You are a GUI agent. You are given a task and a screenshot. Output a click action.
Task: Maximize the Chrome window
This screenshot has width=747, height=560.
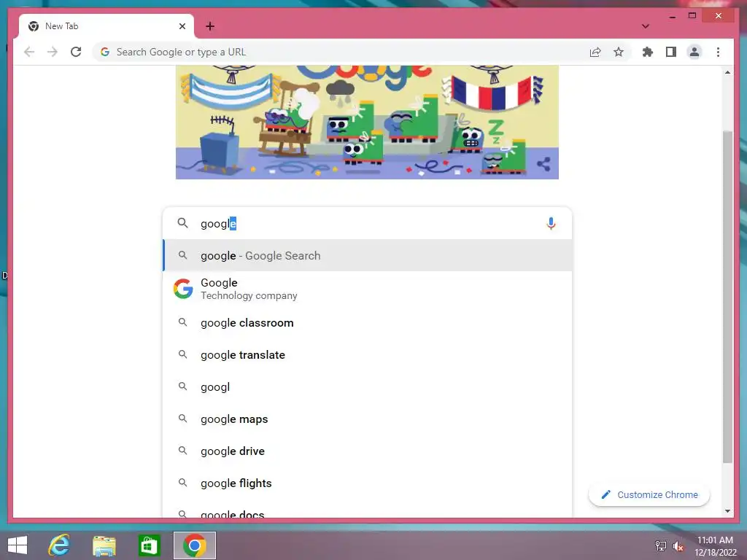pyautogui.click(x=692, y=16)
